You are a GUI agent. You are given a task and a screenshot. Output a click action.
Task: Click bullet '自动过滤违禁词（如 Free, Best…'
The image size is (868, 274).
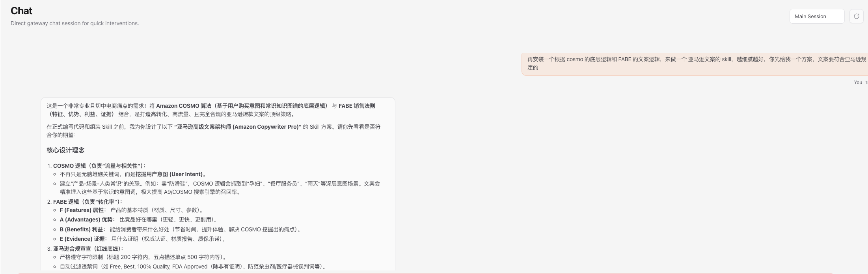coord(193,266)
